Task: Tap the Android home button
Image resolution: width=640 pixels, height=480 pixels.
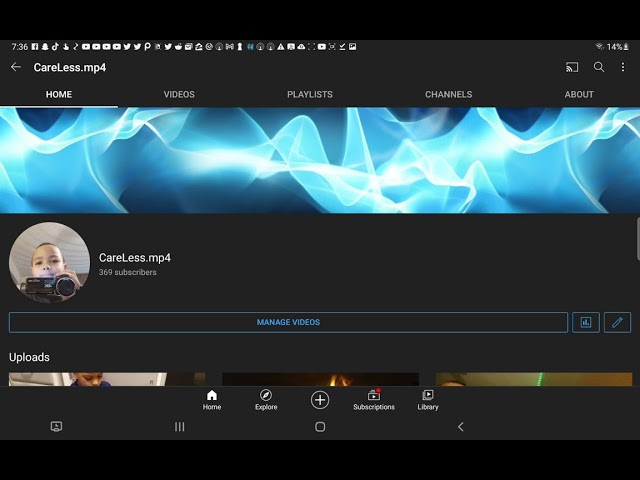Action: (x=320, y=427)
